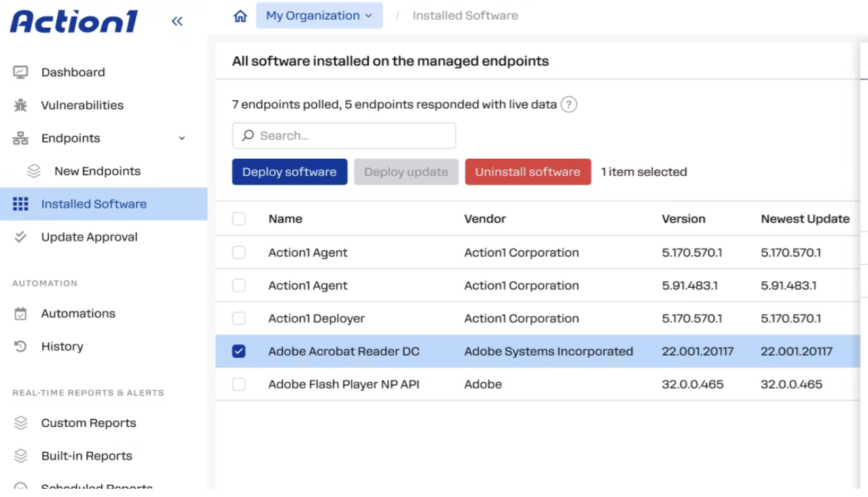Sort by the Newest Update column header

[x=806, y=219]
